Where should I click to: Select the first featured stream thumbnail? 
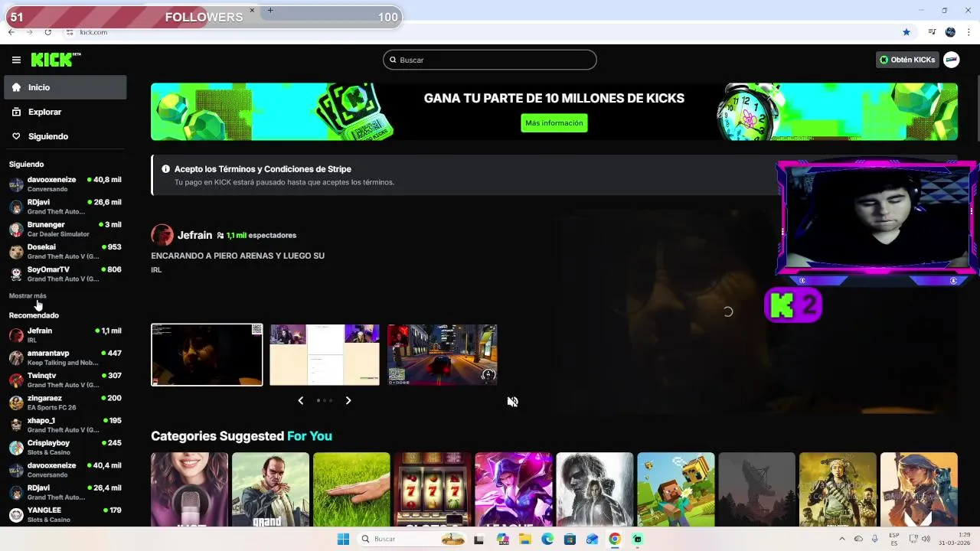pyautogui.click(x=207, y=355)
